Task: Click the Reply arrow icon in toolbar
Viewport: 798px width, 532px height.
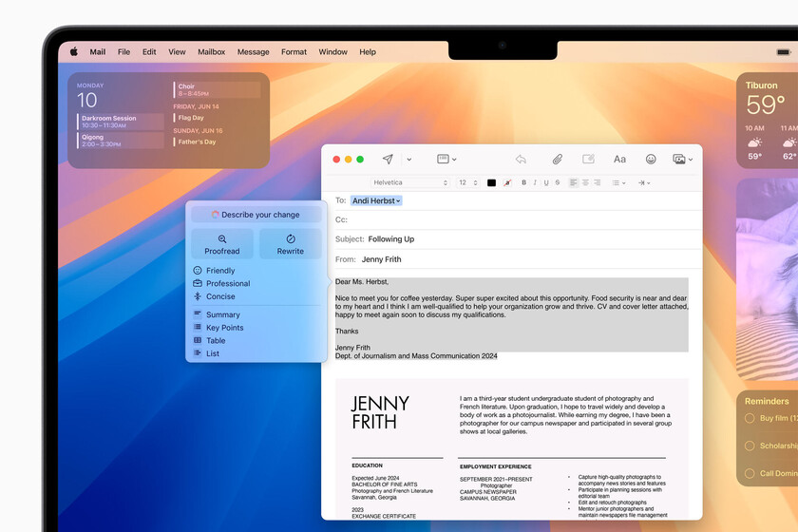Action: 521,159
